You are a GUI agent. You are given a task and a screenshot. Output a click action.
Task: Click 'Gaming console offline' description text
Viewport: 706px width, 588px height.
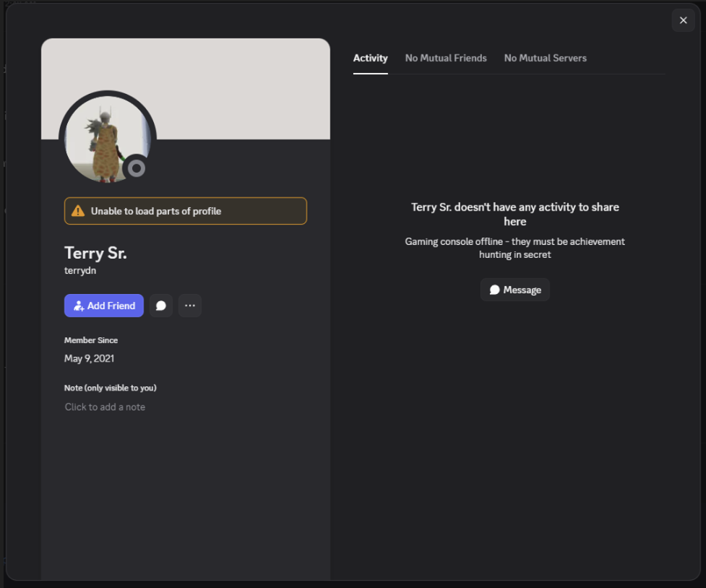coord(515,248)
